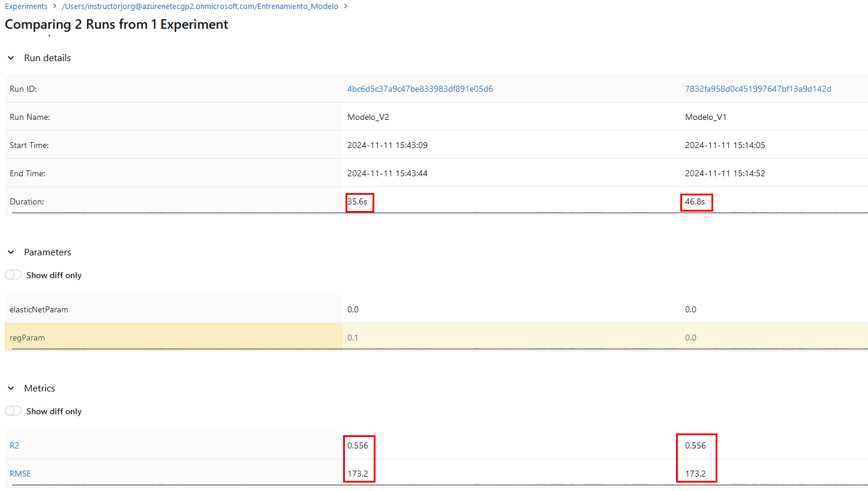
Task: Select the Modelo_V1 run name cell
Action: pos(705,117)
